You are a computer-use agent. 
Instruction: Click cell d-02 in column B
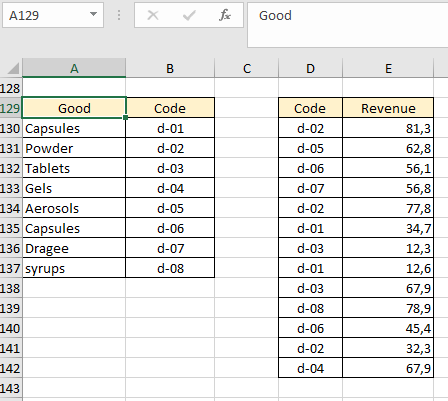click(170, 148)
